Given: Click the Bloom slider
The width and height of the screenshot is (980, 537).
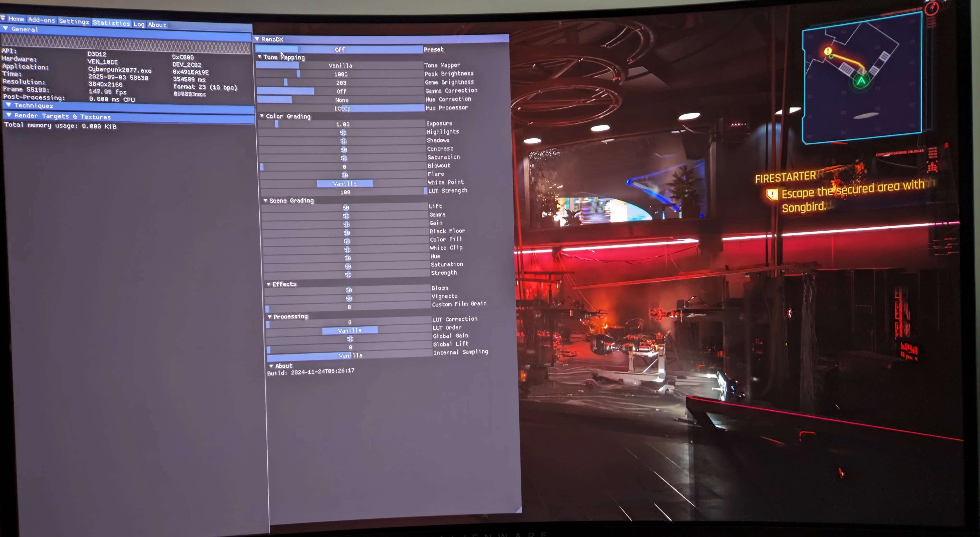Looking at the screenshot, I should point(348,290).
